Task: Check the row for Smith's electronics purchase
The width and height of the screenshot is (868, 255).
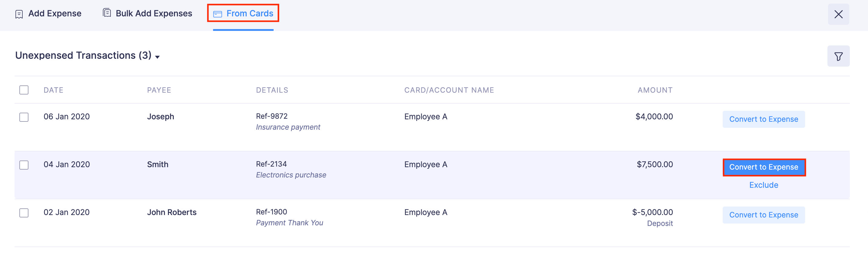Action: pyautogui.click(x=24, y=165)
